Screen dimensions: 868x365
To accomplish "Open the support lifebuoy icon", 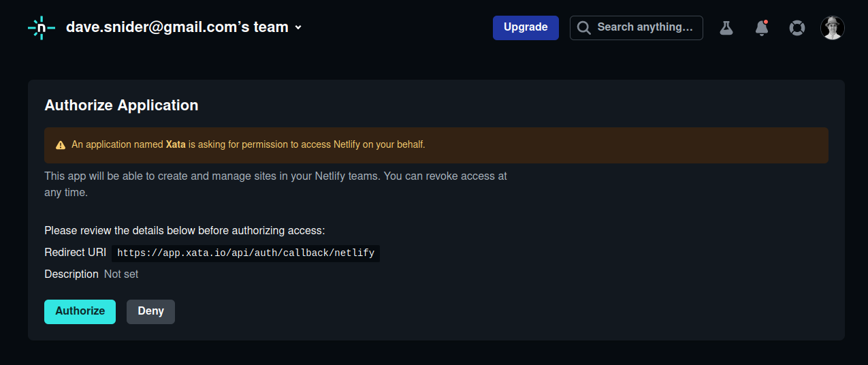I will [x=797, y=28].
